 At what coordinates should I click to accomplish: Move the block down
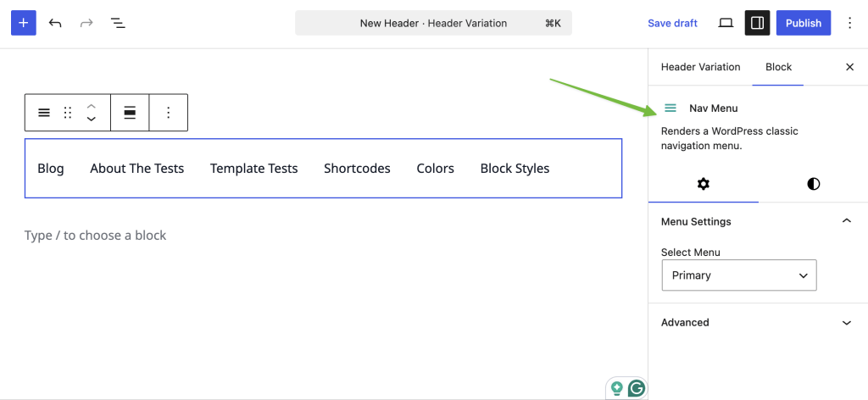click(92, 119)
